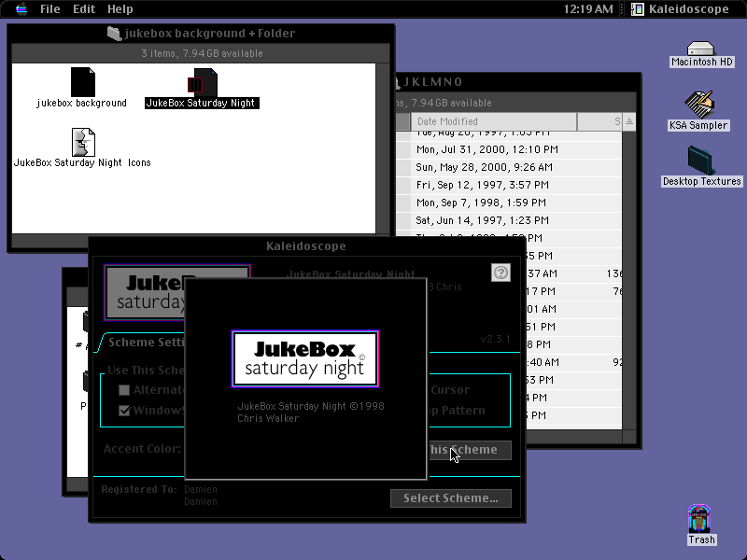Click the "3 items, 7.94 GB available" header text
Image resolution: width=747 pixels, height=560 pixels.
coord(202,53)
